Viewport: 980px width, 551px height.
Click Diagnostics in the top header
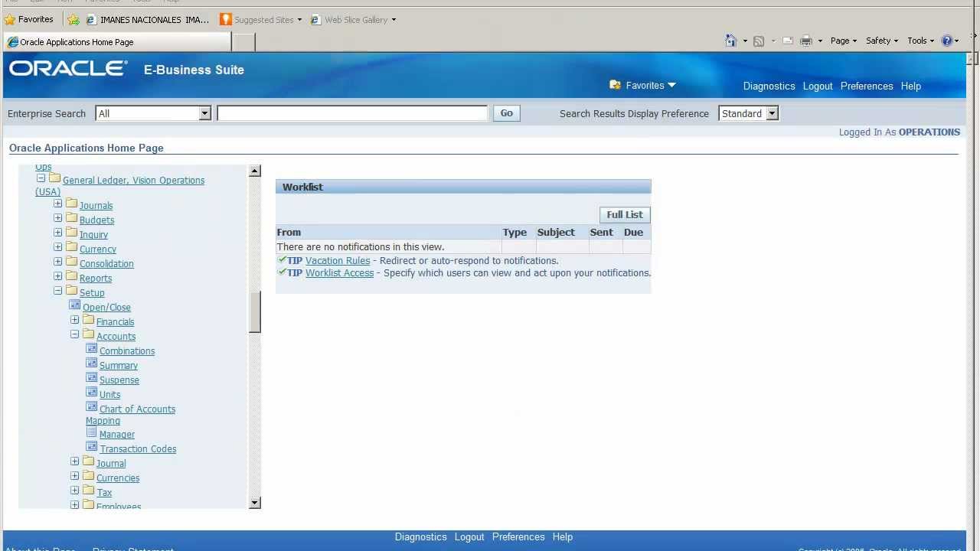click(x=769, y=86)
